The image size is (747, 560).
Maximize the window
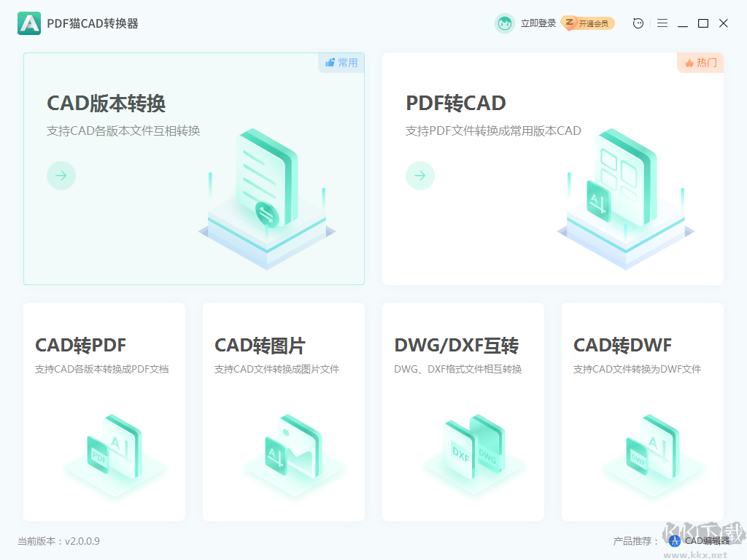[703, 23]
